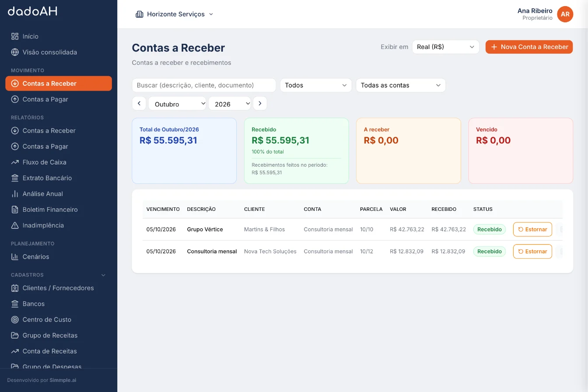Click the Nova Tech Soluções client cell
The height and width of the screenshot is (392, 588).
270,252
